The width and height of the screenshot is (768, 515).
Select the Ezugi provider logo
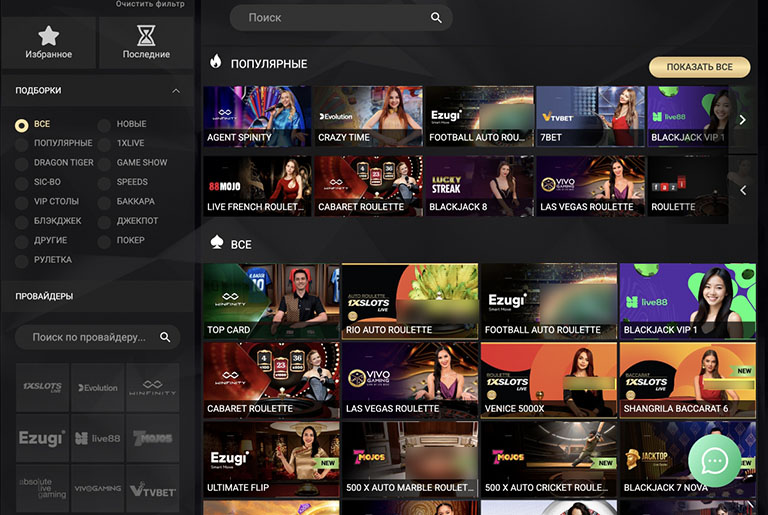43,438
